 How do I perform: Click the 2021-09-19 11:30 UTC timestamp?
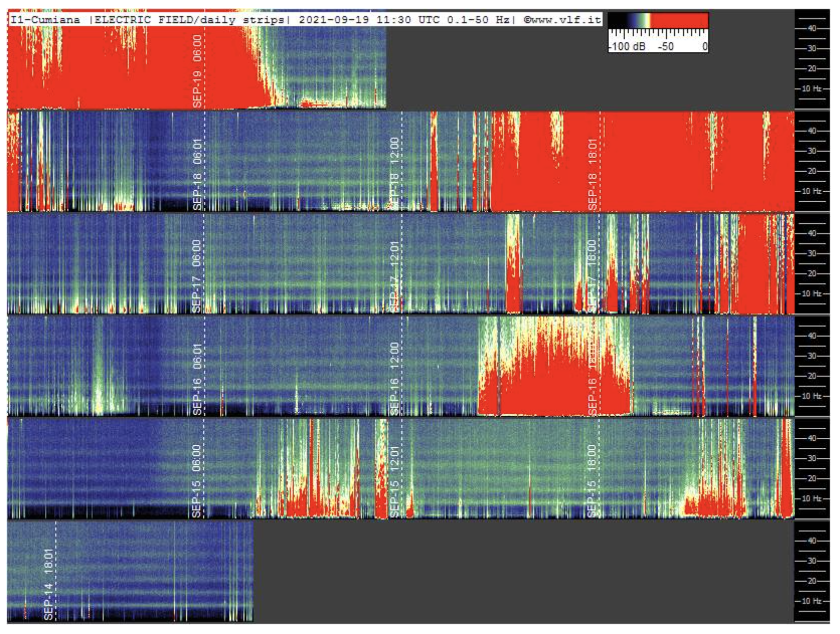pos(369,20)
